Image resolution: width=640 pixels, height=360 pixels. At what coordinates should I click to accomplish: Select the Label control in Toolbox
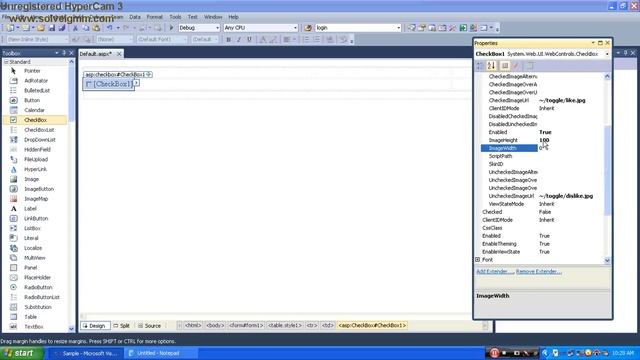[30, 209]
